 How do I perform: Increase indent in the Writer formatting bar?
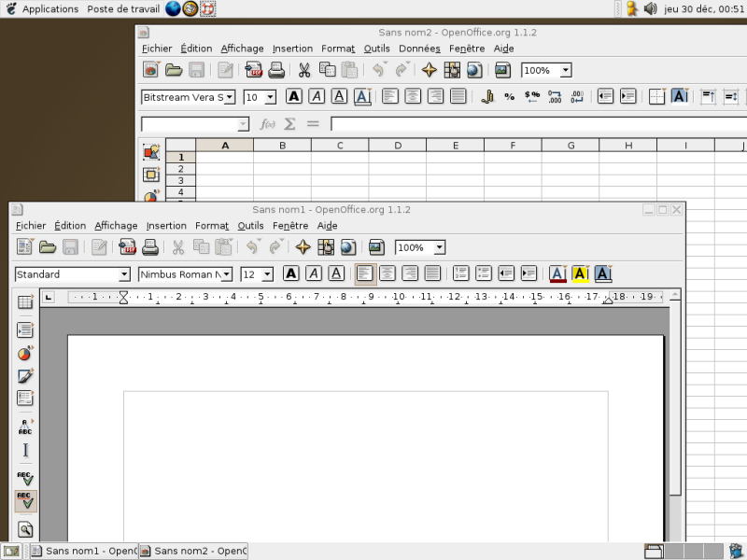(529, 273)
